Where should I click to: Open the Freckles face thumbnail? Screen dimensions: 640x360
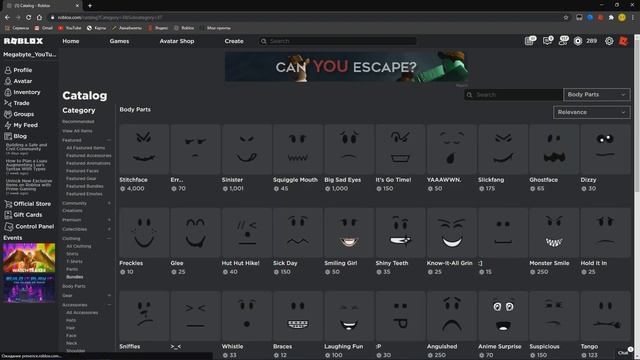[x=144, y=233]
